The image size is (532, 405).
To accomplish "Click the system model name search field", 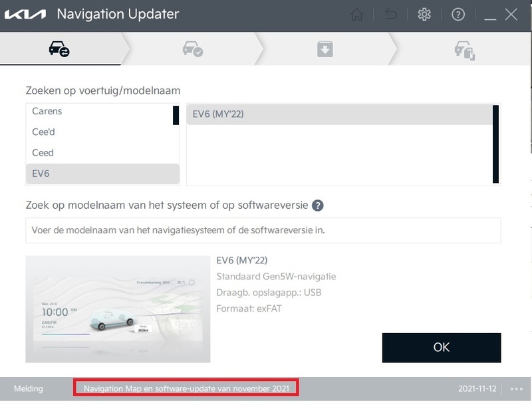I will click(x=263, y=230).
